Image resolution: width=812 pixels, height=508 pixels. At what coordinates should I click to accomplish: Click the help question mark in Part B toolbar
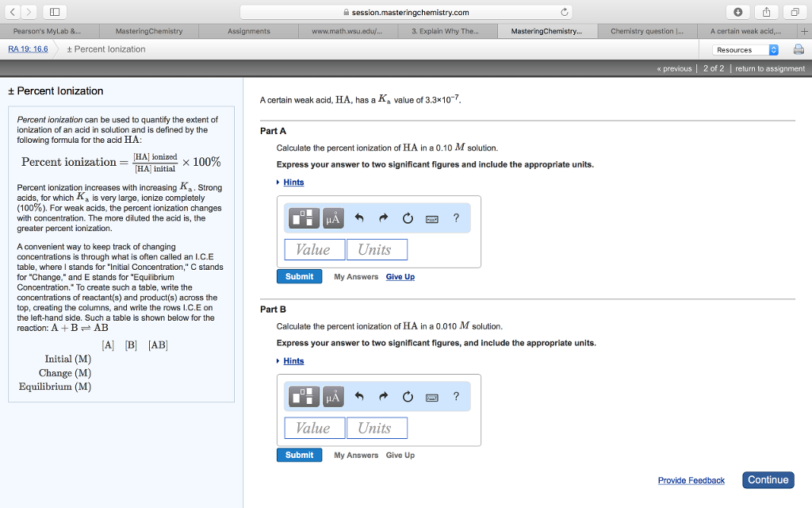(456, 396)
